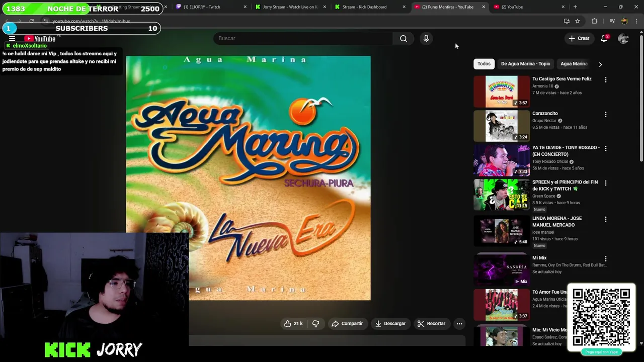Screen dimensions: 644x362
Task: Create a clip with Recortar
Action: point(431,324)
